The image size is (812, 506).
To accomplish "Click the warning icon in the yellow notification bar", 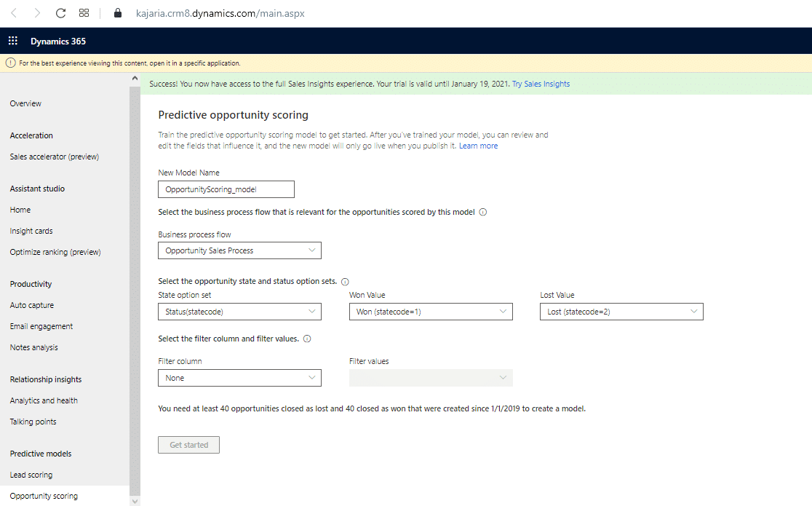I will click(10, 63).
